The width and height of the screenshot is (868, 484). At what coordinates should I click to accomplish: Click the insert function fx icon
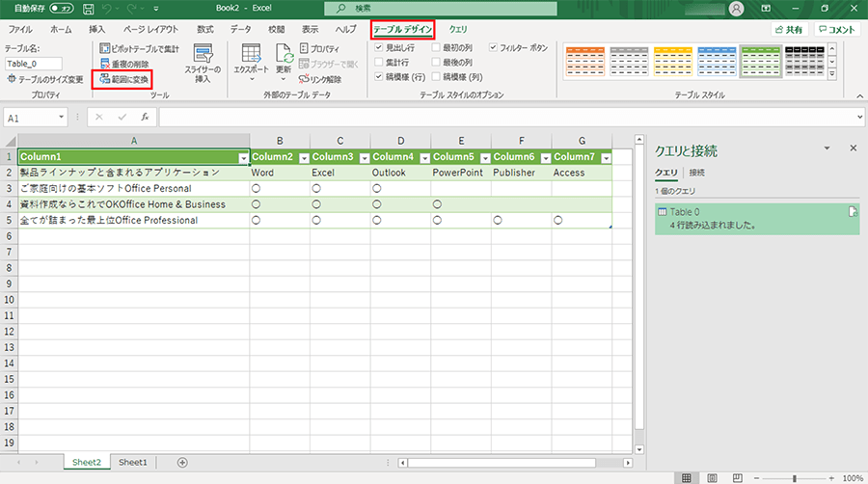[x=145, y=118]
